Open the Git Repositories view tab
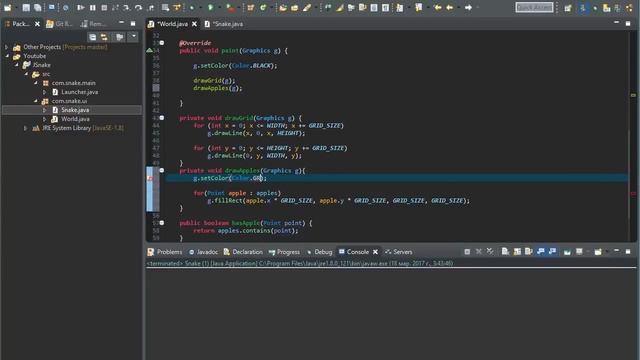Image resolution: width=640 pixels, height=360 pixels. point(60,24)
